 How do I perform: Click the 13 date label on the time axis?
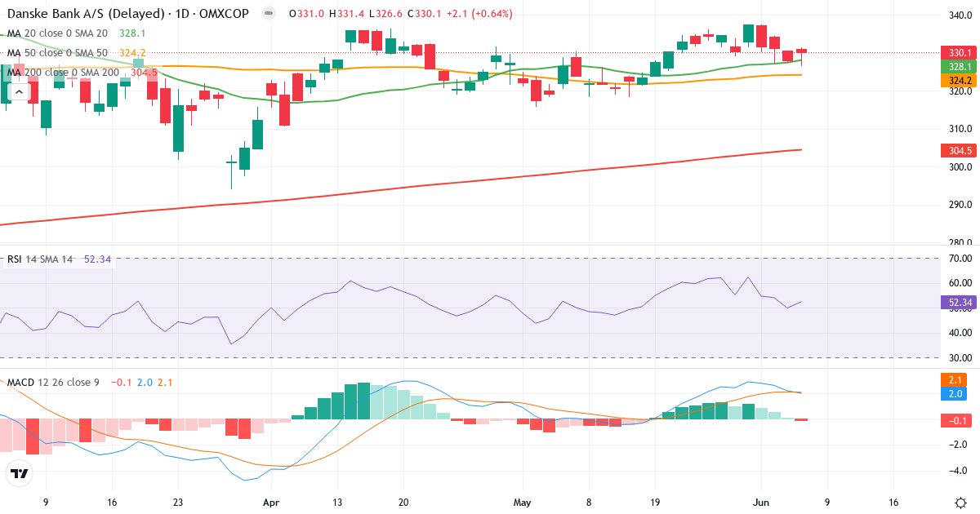coord(336,503)
